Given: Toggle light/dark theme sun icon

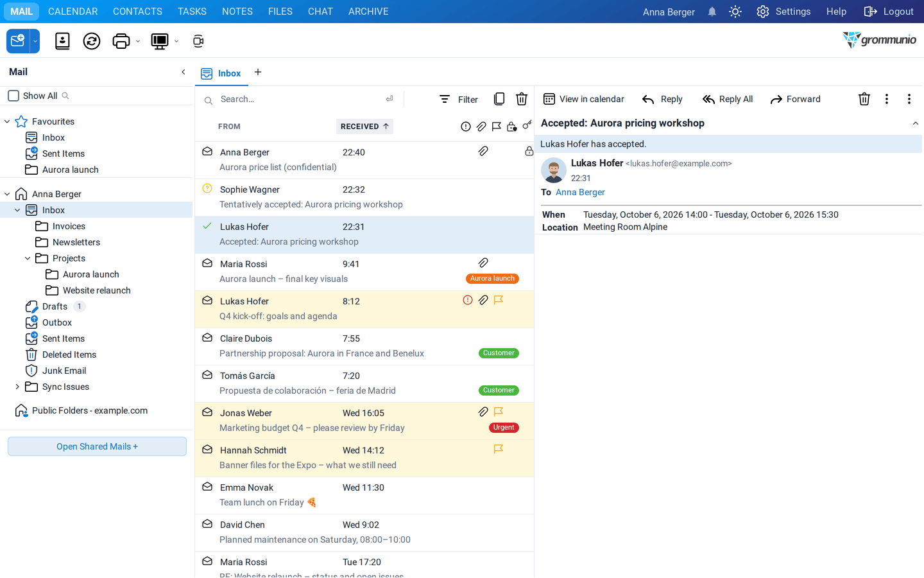Looking at the screenshot, I should [735, 12].
